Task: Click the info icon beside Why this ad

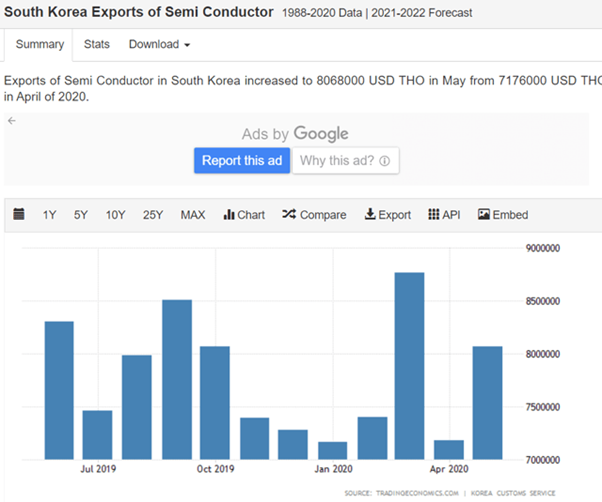Action: [384, 161]
